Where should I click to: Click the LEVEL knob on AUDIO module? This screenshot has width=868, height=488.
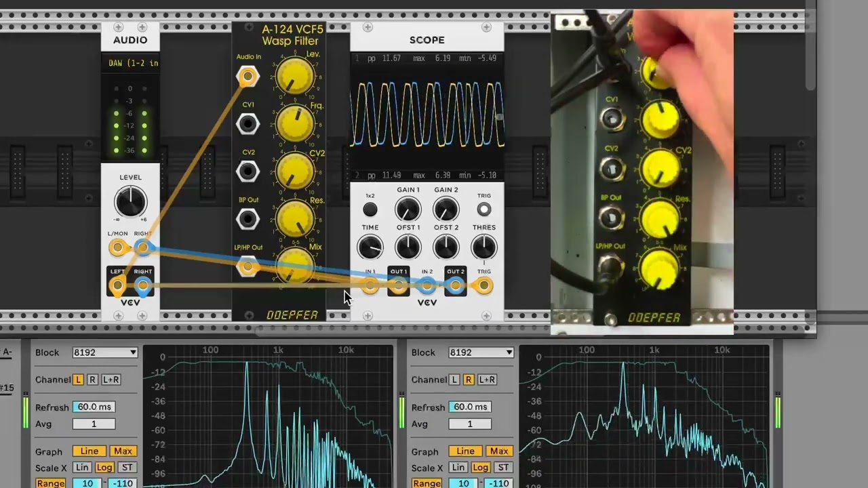point(130,203)
